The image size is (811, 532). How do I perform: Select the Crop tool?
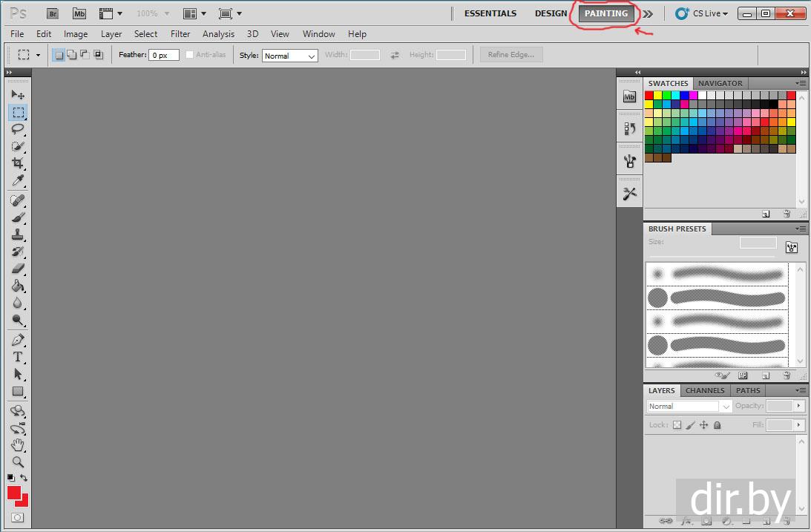pyautogui.click(x=18, y=163)
